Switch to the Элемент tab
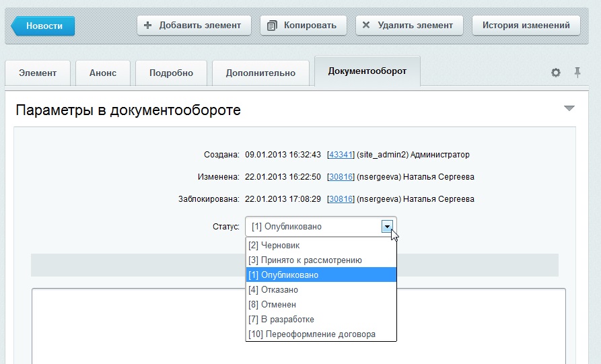Image resolution: width=601 pixels, height=364 pixels. point(38,73)
